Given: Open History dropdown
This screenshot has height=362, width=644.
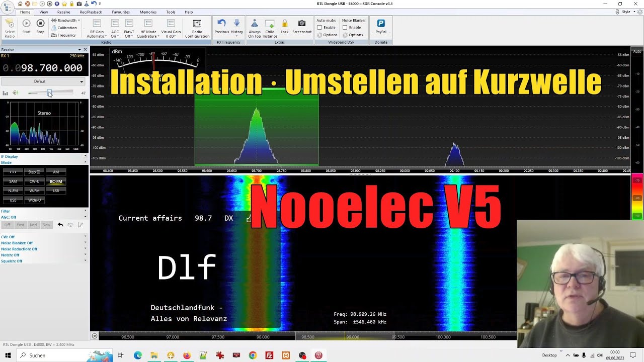Looking at the screenshot, I should click(x=236, y=27).
